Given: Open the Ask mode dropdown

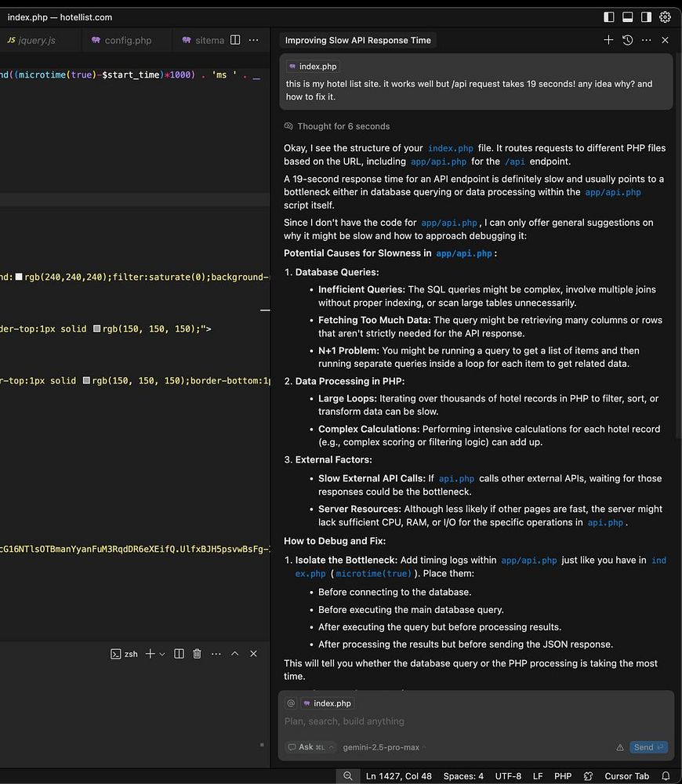Looking at the screenshot, I should click(x=310, y=747).
